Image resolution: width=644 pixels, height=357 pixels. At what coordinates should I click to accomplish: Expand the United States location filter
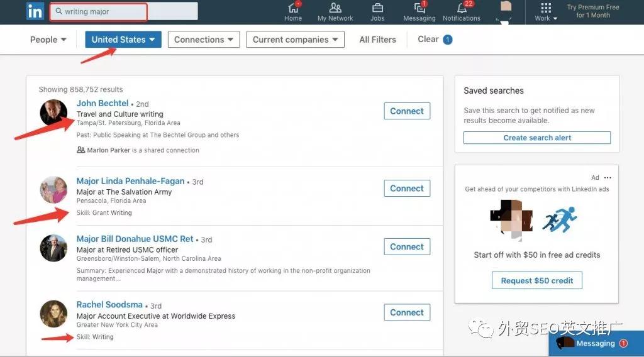coord(123,40)
